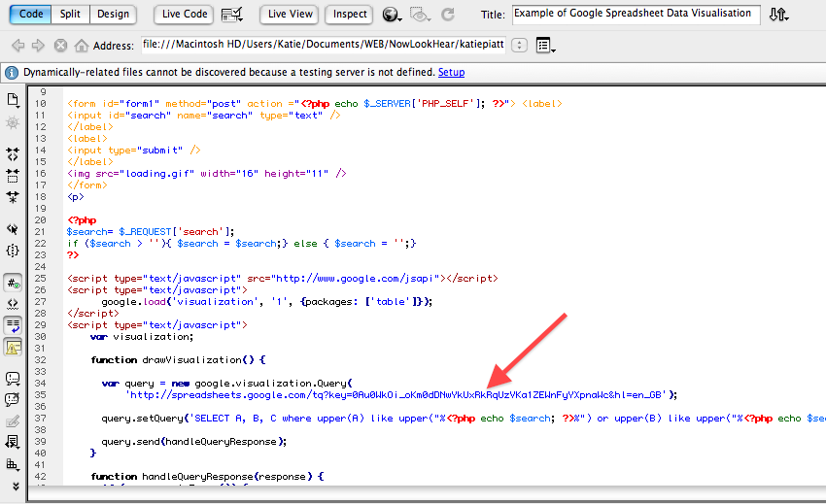The width and height of the screenshot is (826, 504).
Task: Click 'query.send(handleQueryResponse);' code line
Action: tap(193, 442)
